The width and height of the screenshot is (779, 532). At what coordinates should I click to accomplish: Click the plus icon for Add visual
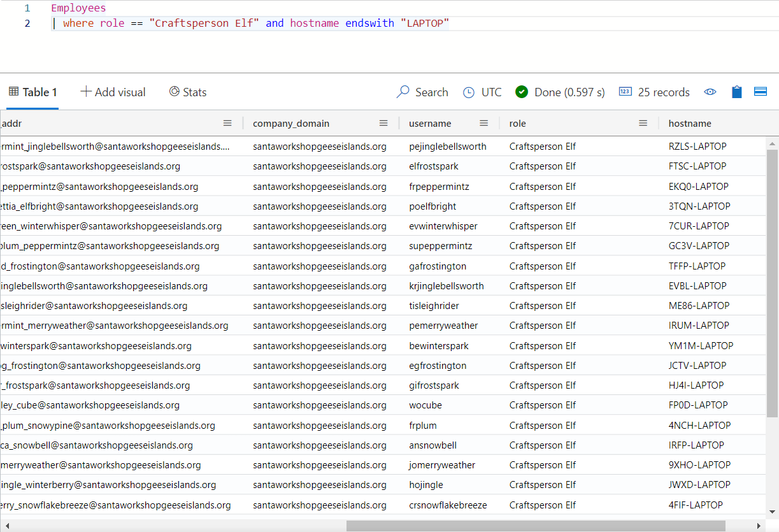86,92
